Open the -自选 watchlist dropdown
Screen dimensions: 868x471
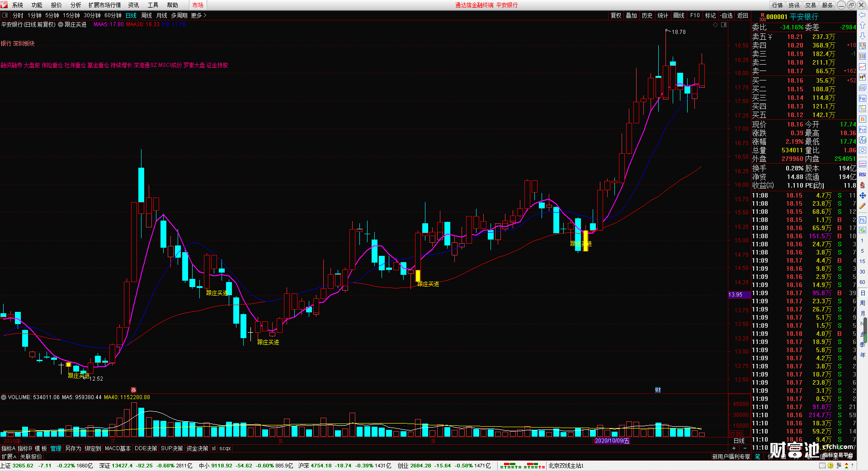click(x=726, y=15)
